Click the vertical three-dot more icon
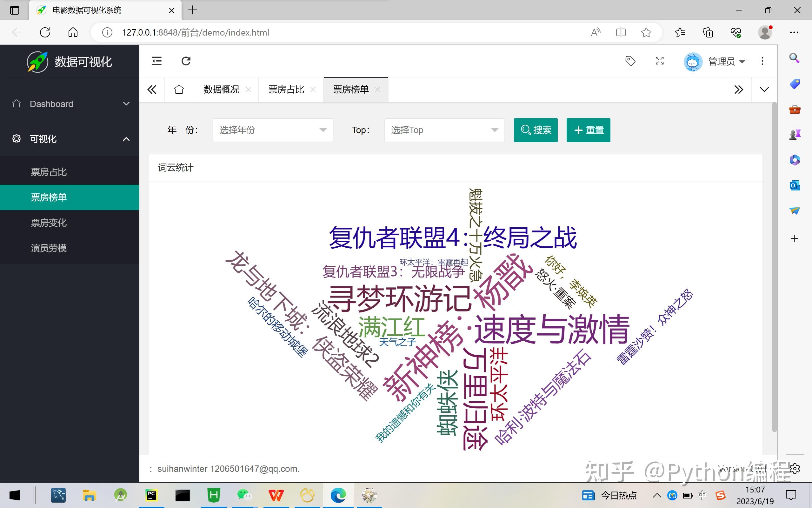This screenshot has height=508, width=812. [762, 61]
